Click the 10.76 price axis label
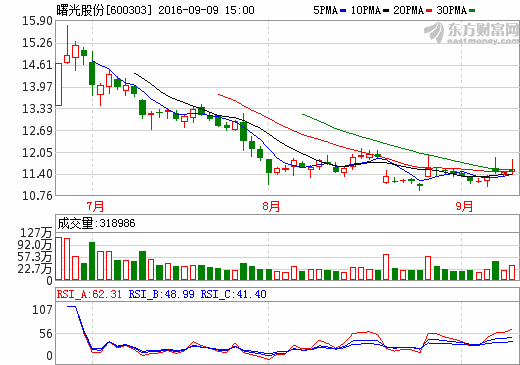This screenshot has height=365, width=520. 37,196
